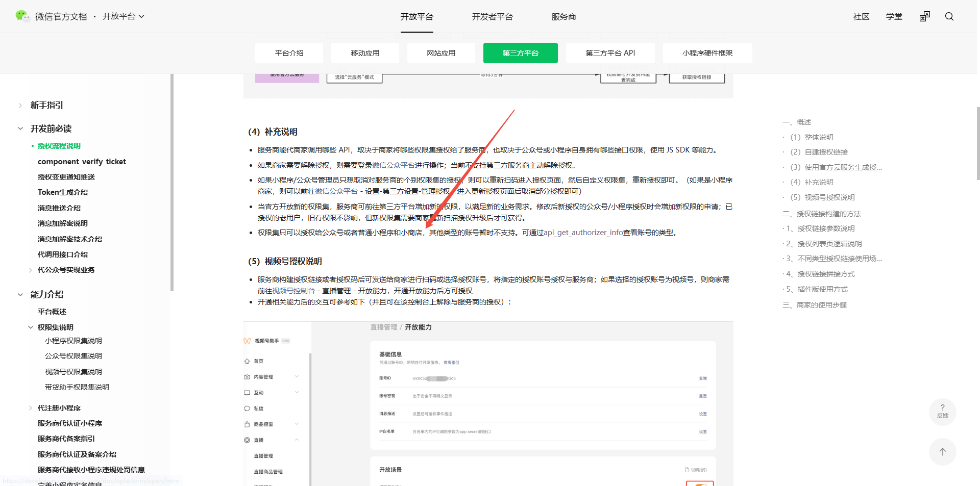Screen dimensions: 980x486
Task: Switch to the 服务商 top tab
Action: tap(563, 16)
